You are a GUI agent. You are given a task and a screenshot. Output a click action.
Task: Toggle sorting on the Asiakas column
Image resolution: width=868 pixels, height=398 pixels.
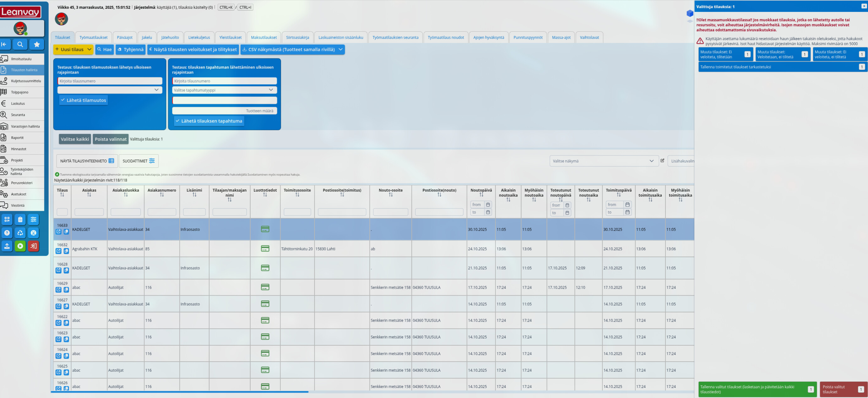(x=89, y=195)
